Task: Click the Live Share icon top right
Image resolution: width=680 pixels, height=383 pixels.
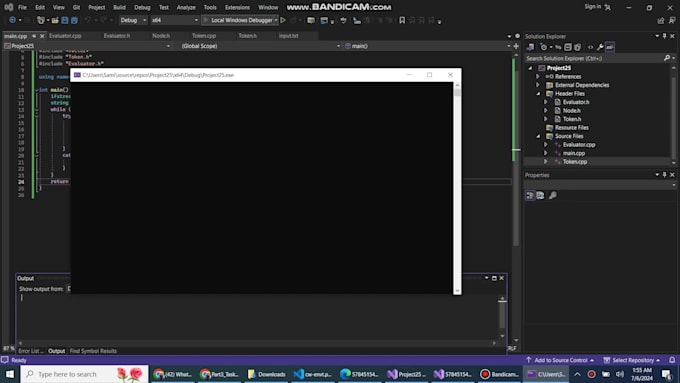Action: pos(661,20)
